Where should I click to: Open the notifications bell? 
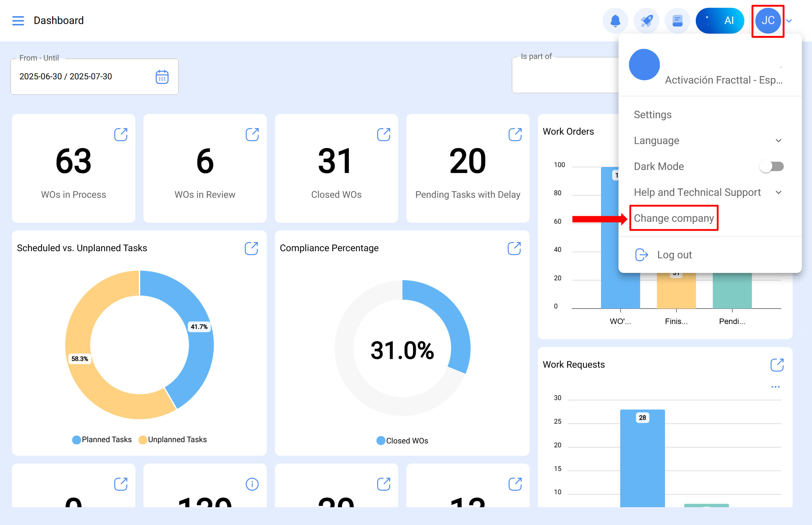click(615, 20)
